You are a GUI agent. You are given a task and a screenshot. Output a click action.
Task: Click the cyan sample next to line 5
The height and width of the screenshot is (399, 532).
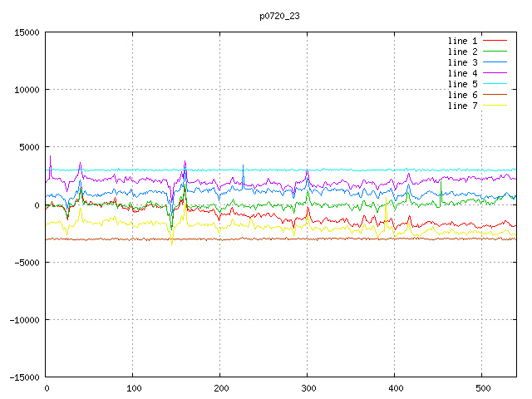coord(495,84)
